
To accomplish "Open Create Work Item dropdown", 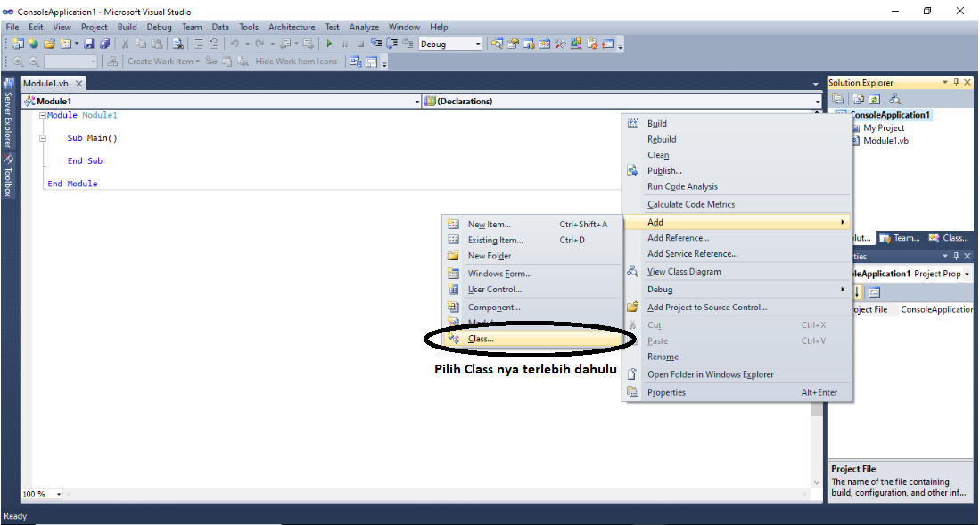I will coord(197,62).
